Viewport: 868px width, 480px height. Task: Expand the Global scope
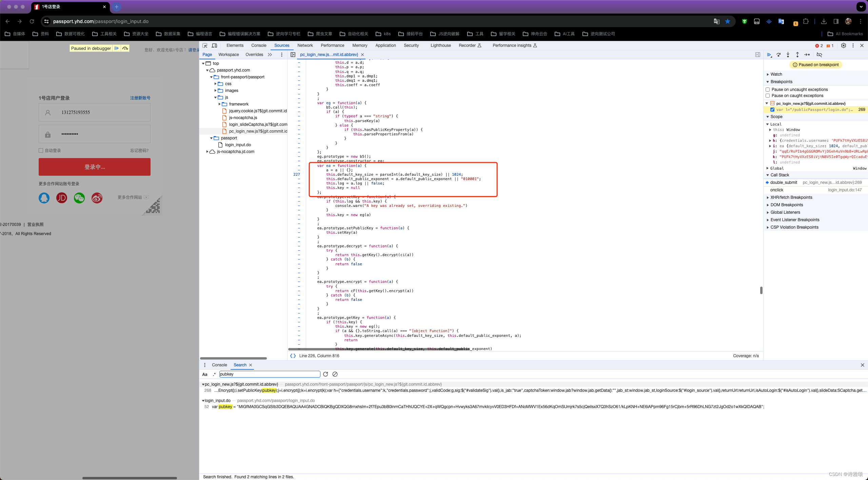point(768,168)
